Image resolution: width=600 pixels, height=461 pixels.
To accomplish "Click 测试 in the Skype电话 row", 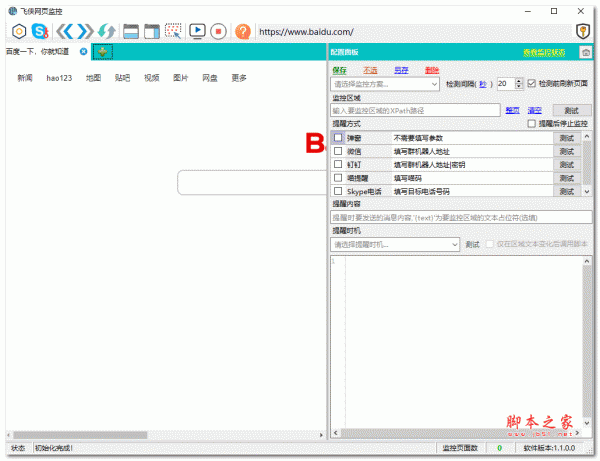I will 567,191.
